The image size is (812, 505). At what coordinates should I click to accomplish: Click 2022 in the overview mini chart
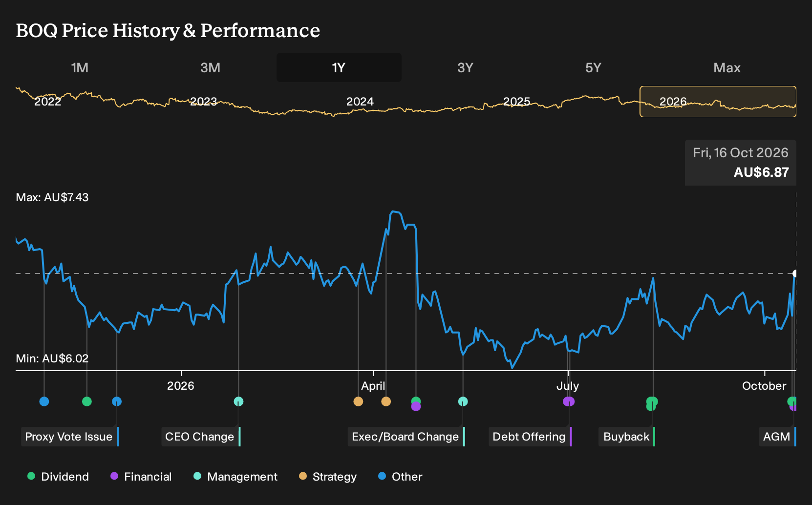48,102
